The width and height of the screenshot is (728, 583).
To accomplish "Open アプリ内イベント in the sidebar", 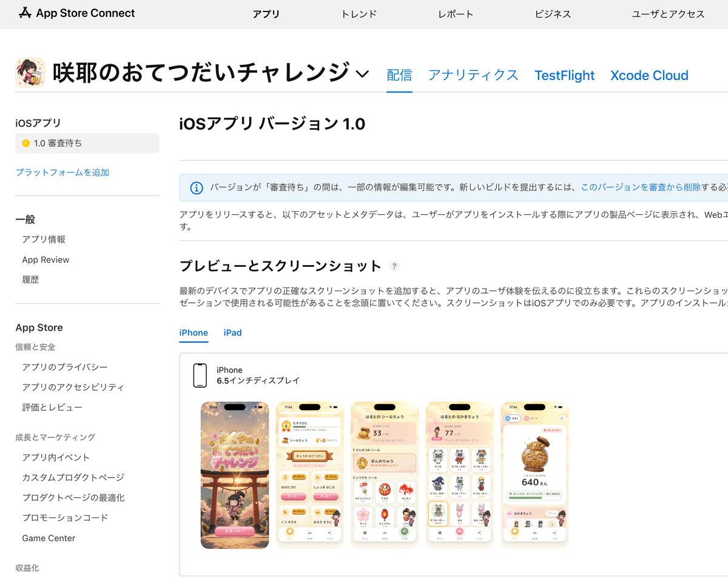I will (56, 457).
